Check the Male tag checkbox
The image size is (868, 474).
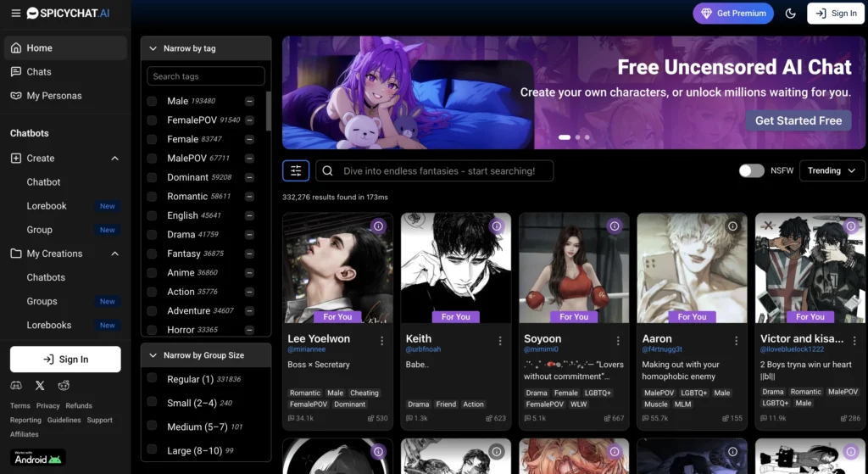coord(152,102)
